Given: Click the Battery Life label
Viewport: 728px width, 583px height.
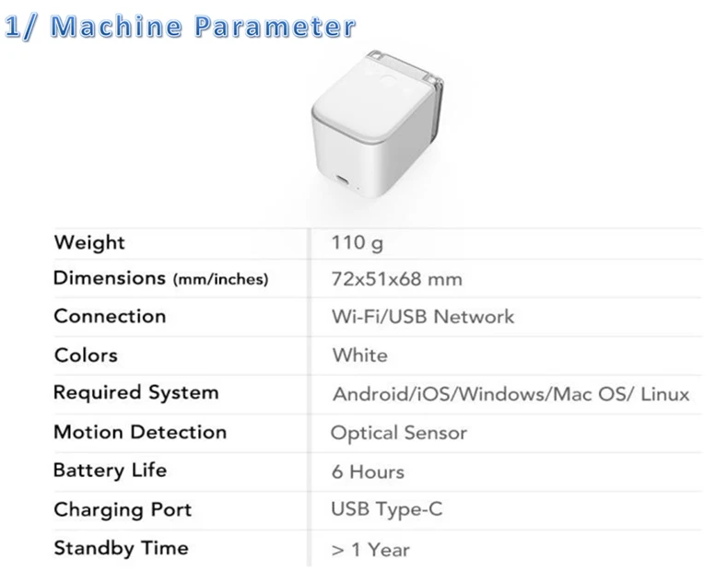Looking at the screenshot, I should pyautogui.click(x=110, y=471).
